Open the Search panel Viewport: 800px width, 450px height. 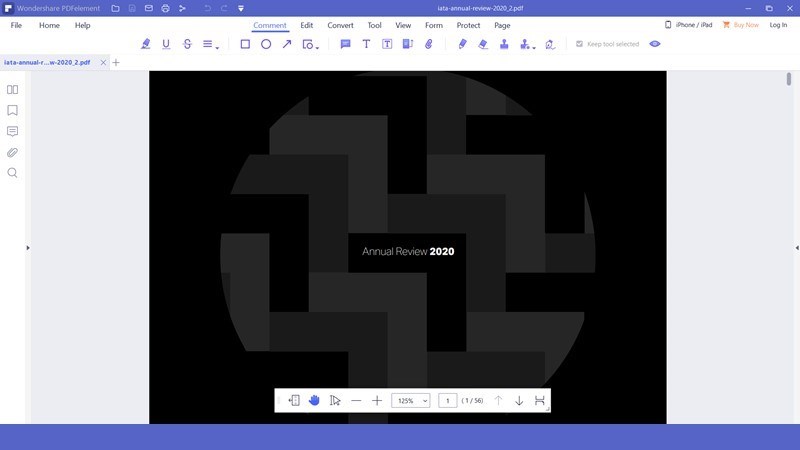click(x=12, y=173)
